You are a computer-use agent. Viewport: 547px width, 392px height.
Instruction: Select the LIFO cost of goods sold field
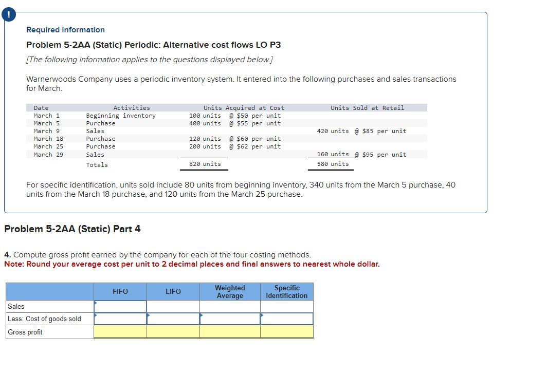[173, 319]
